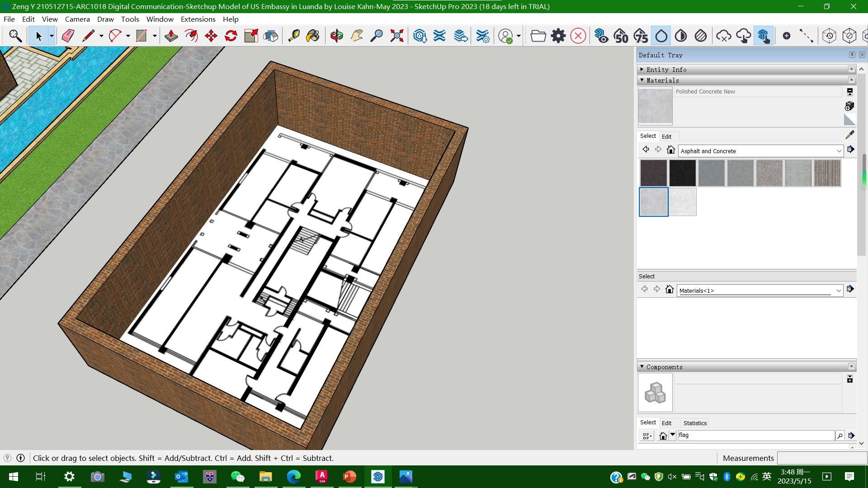868x488 pixels.
Task: Pick the Move tool
Action: (211, 36)
